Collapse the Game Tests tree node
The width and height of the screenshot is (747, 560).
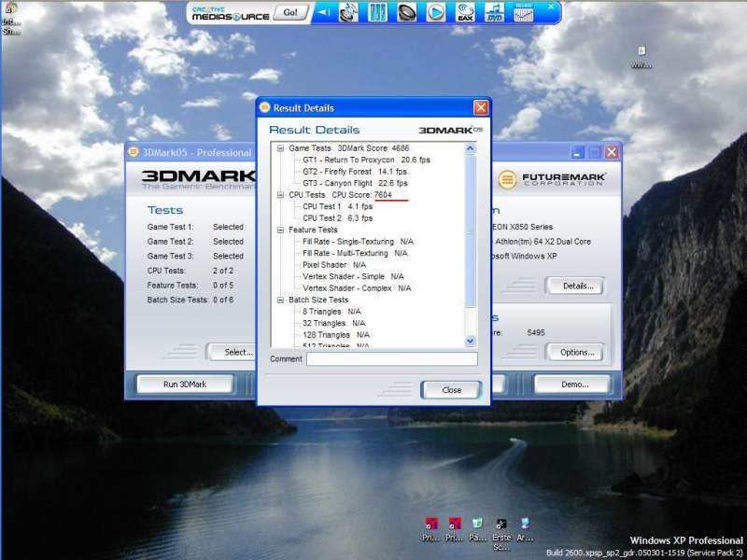pyautogui.click(x=280, y=148)
